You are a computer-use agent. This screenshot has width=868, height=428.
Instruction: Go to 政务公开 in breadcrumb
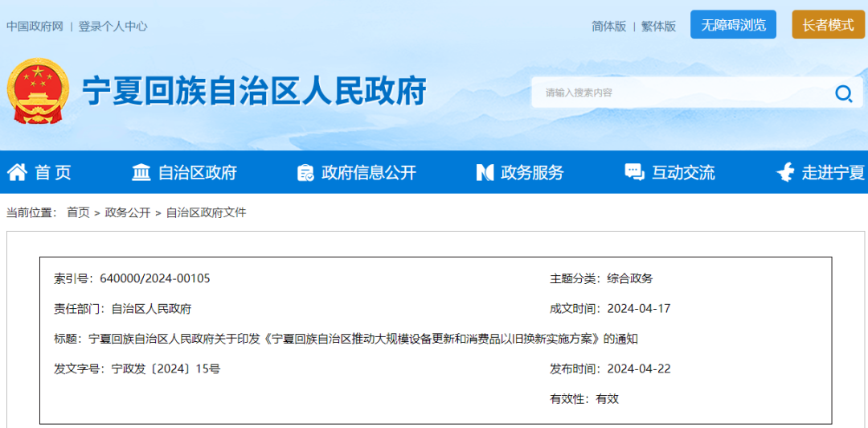(x=128, y=212)
